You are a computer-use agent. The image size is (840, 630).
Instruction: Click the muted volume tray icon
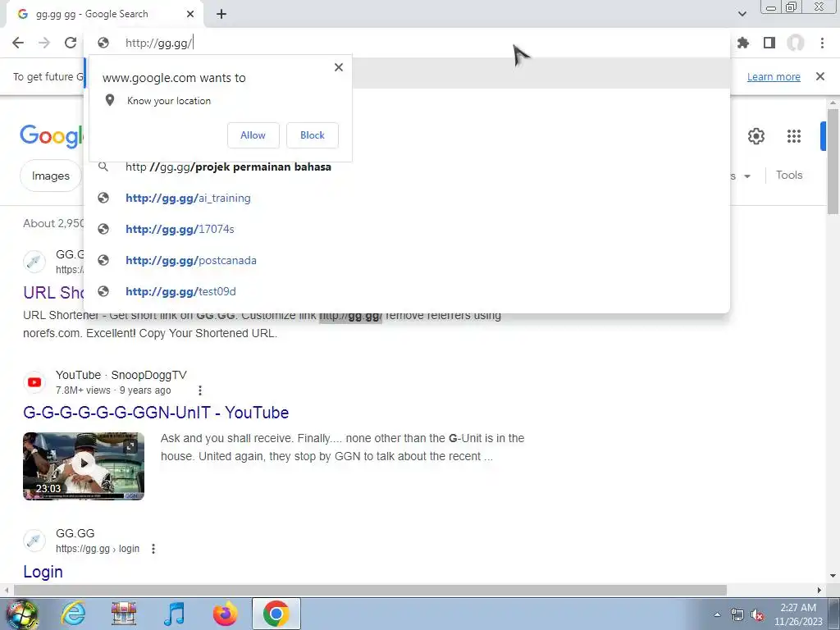(757, 615)
